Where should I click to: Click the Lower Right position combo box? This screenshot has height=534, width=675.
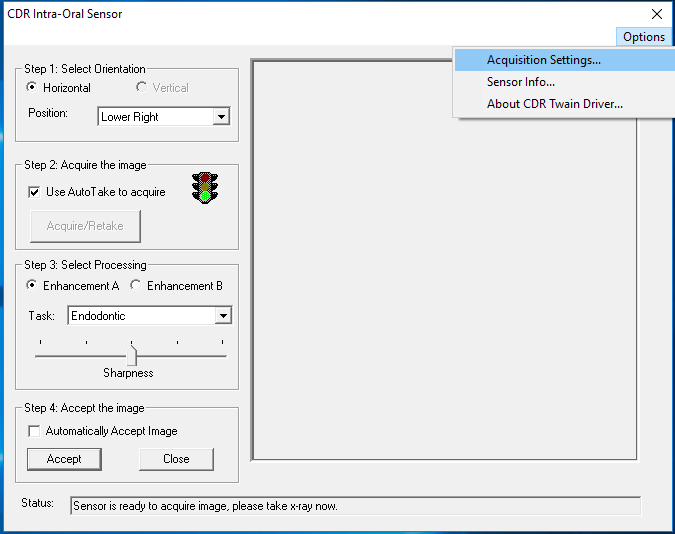point(155,117)
